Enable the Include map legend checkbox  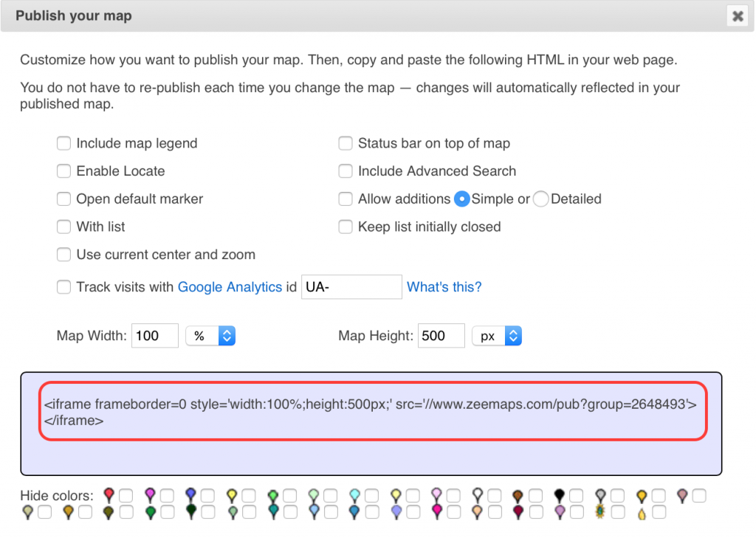(x=64, y=143)
